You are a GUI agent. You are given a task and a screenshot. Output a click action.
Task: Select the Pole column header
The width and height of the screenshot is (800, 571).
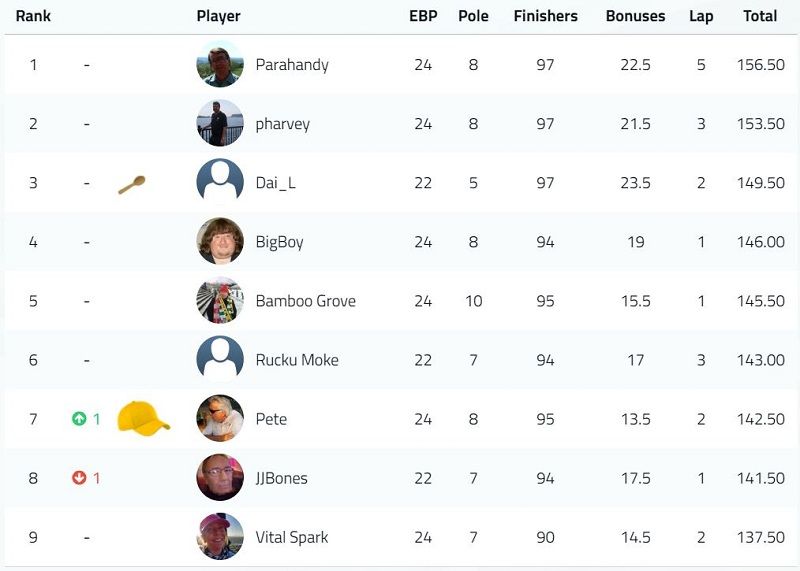(x=473, y=16)
